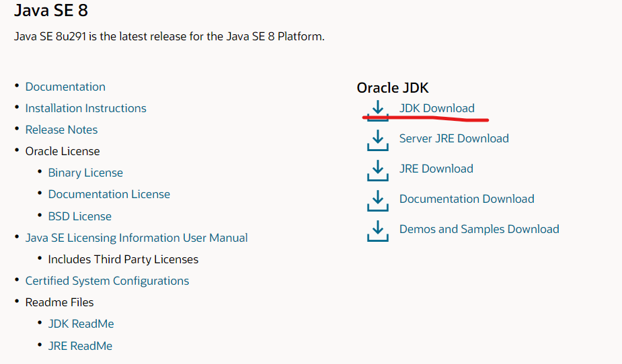Click the Oracle JDK heading

[393, 87]
